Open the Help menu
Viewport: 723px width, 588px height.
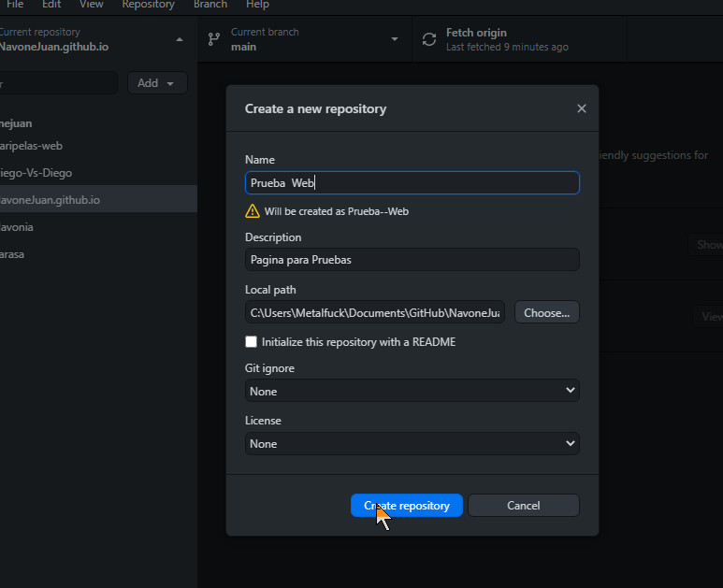[257, 5]
